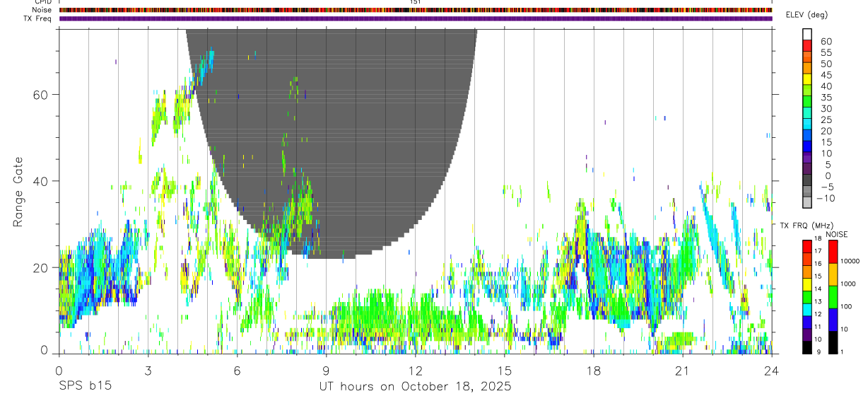This screenshot has width=868, height=401.
Task: Click the 10000 label on NOISE scale
Action: click(850, 262)
